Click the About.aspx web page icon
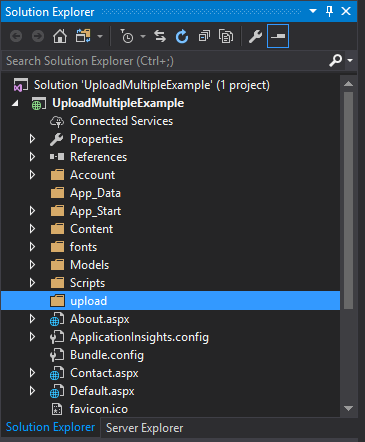 pos(57,319)
